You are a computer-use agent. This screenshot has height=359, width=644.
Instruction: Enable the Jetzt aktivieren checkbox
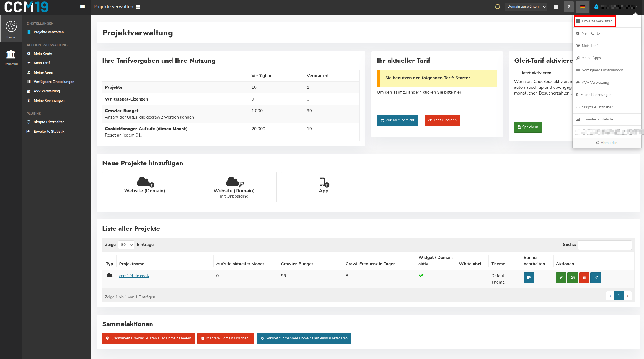tap(516, 73)
